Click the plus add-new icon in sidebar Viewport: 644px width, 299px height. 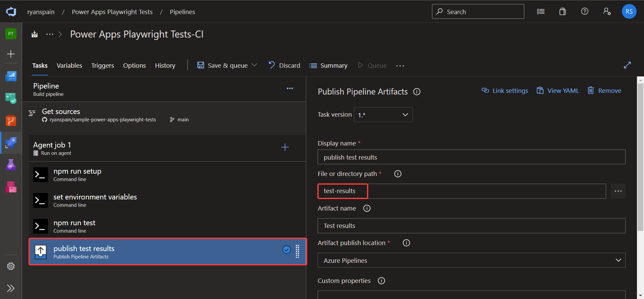11,54
